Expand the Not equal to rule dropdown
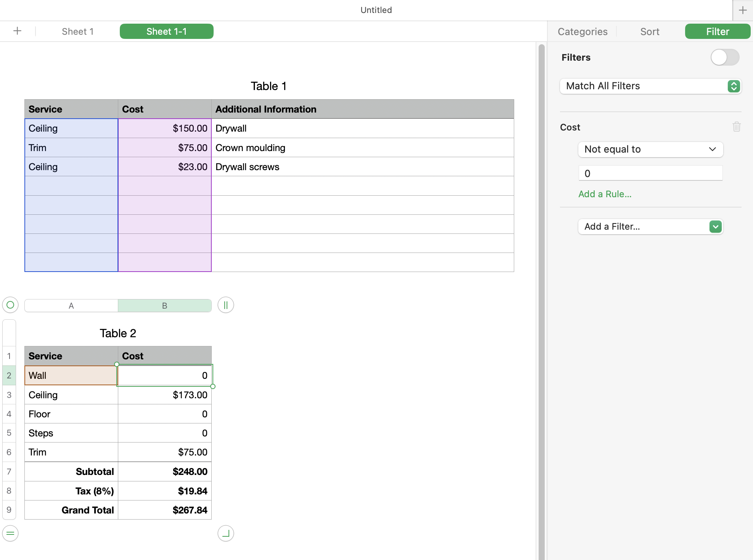The height and width of the screenshot is (560, 753). pyautogui.click(x=650, y=149)
